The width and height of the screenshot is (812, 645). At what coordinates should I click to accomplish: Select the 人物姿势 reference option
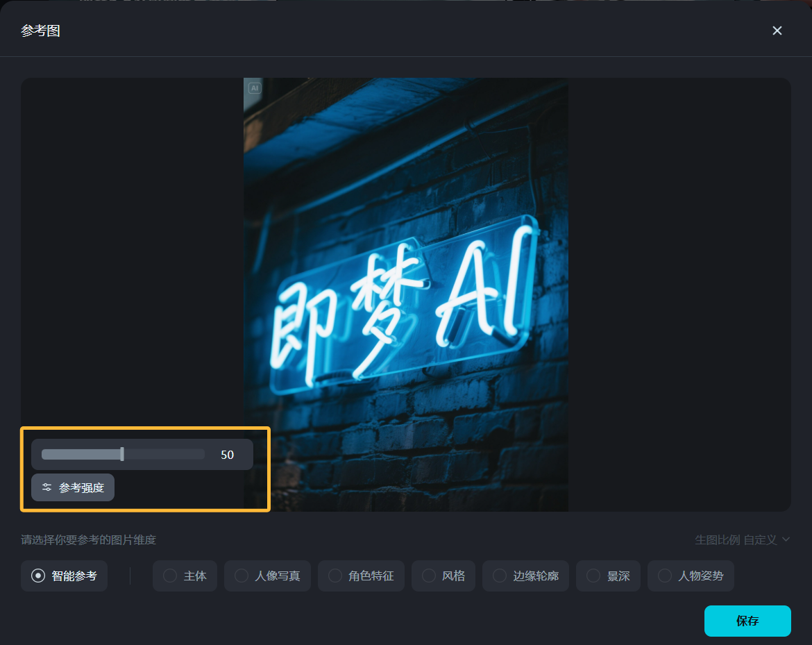pyautogui.click(x=691, y=576)
